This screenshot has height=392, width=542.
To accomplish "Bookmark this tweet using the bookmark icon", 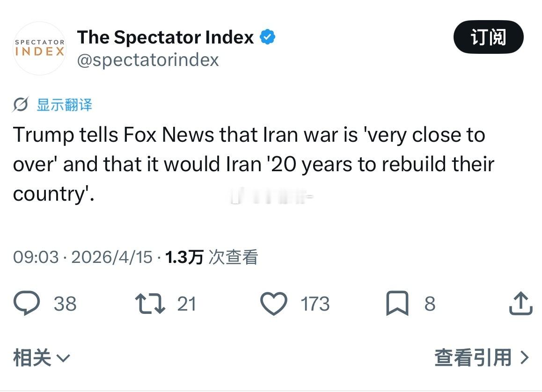I will click(x=397, y=304).
